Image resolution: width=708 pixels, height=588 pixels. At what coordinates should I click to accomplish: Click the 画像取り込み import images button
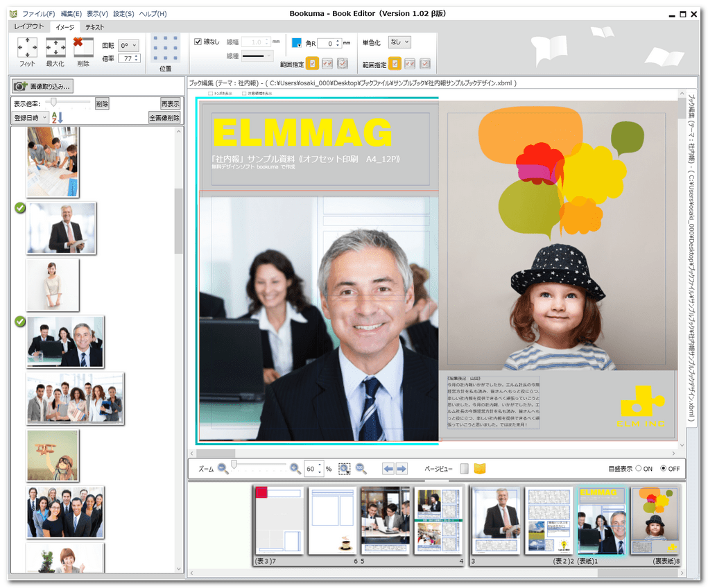point(42,87)
